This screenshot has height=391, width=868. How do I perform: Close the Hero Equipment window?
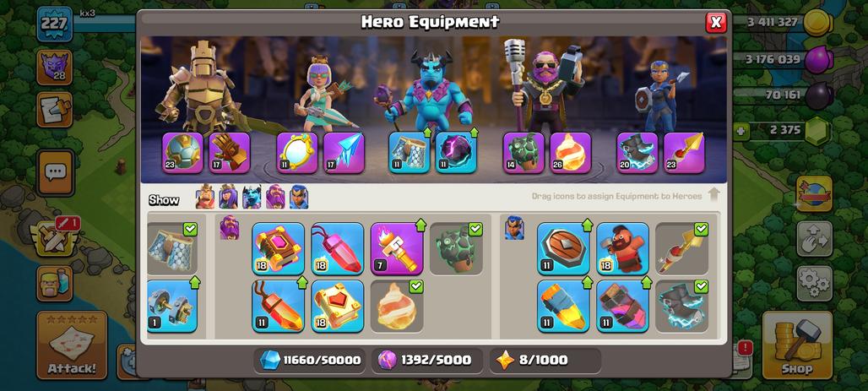pos(716,22)
